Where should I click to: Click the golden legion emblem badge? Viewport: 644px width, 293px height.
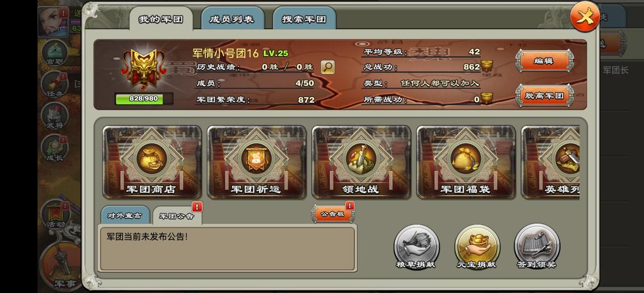142,69
